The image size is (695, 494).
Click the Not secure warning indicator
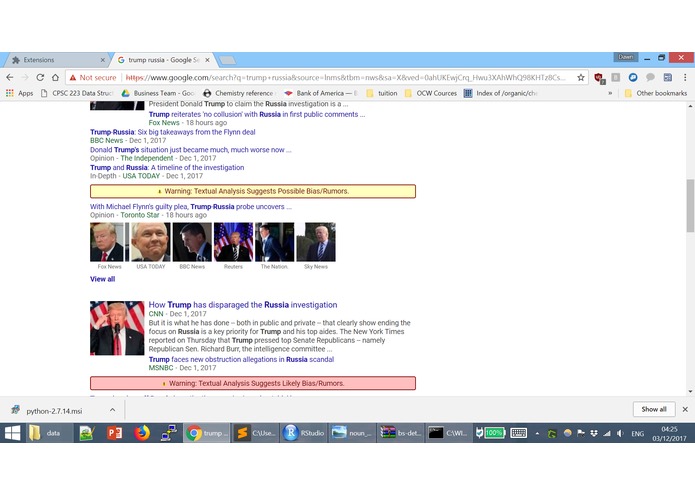click(93, 78)
